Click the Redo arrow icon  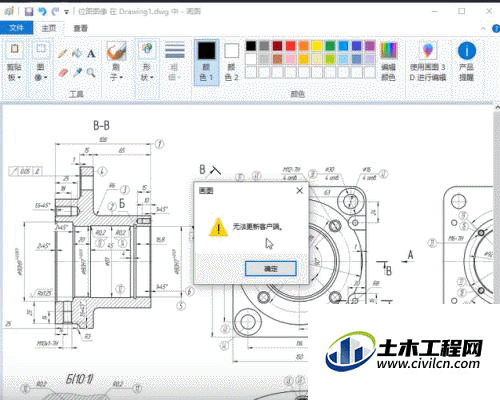click(x=55, y=12)
